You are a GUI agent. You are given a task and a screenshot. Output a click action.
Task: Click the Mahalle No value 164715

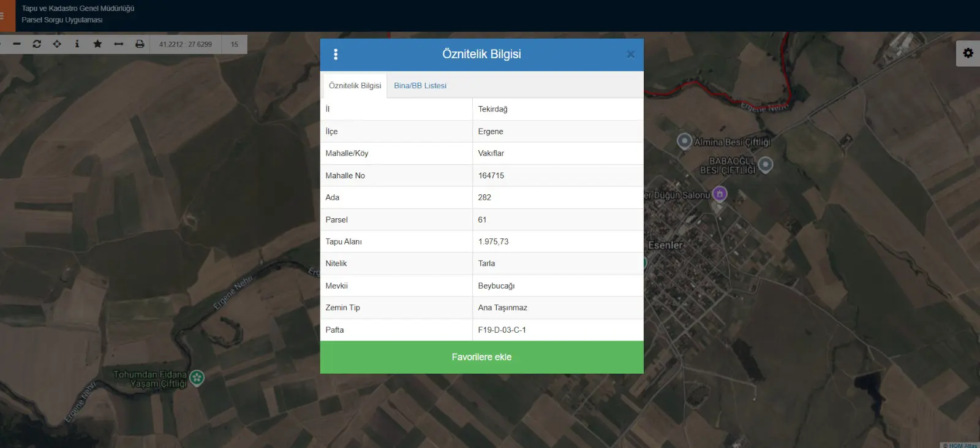pyautogui.click(x=491, y=175)
